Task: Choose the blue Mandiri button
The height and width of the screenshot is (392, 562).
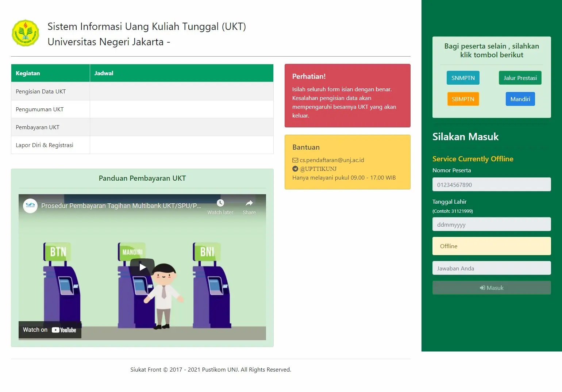Action: 520,99
